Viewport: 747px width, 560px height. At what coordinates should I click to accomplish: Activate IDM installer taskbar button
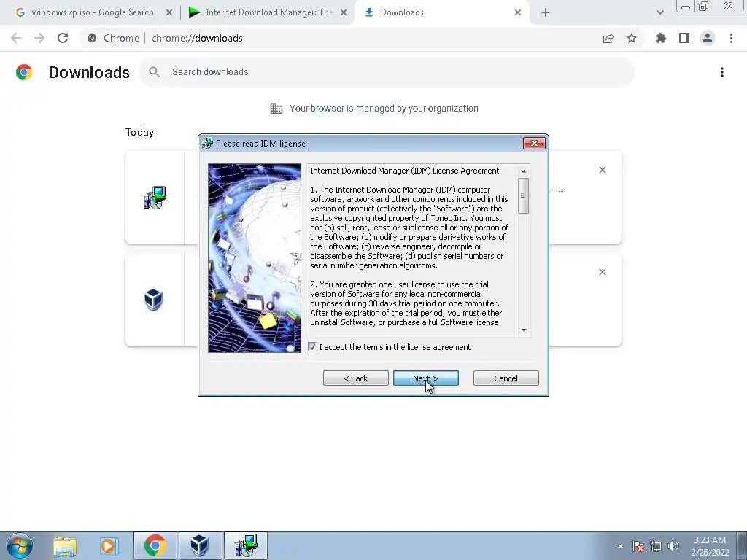[246, 545]
